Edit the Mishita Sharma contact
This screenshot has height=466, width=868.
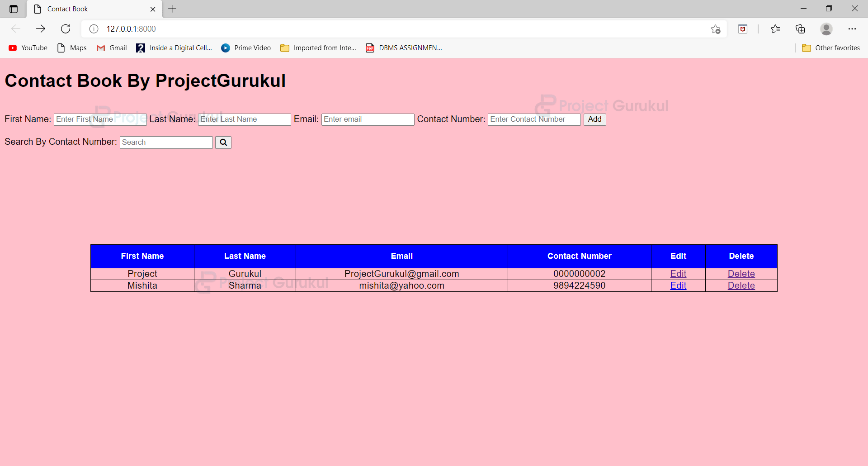click(678, 285)
